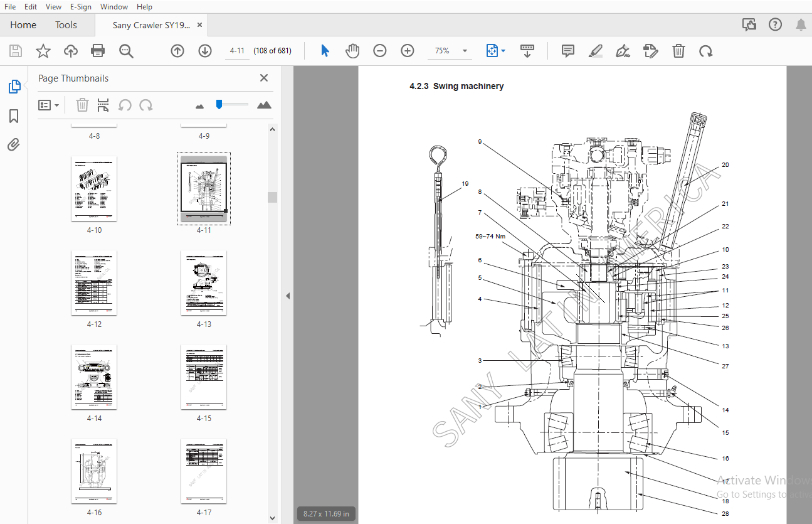This screenshot has height=524, width=812.
Task: Reduce thumbnail size using the small mountain icon
Action: tap(199, 106)
